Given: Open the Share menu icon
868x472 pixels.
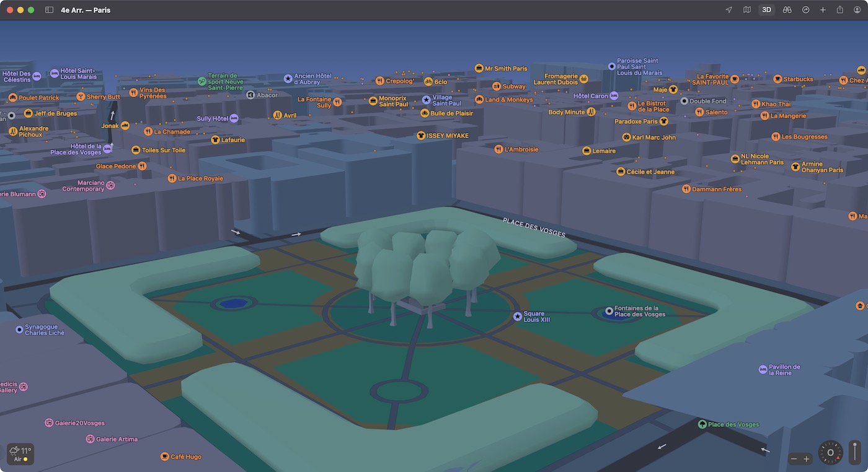Looking at the screenshot, I should coord(840,10).
